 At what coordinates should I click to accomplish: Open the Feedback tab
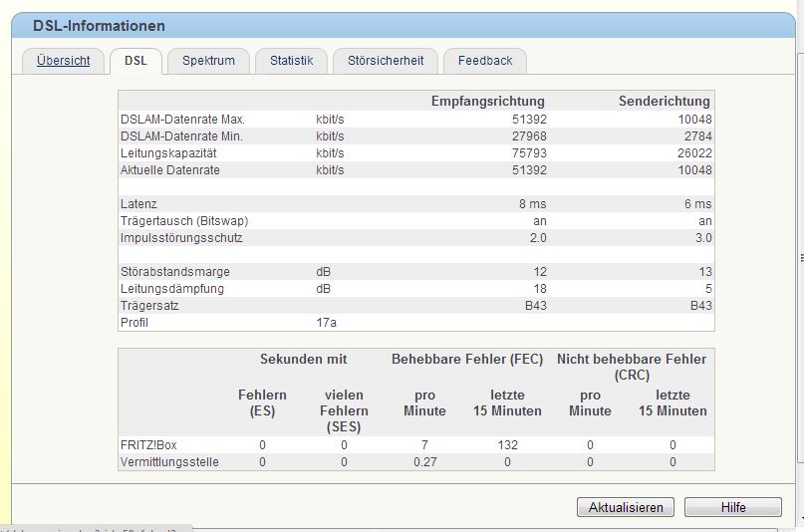(485, 61)
